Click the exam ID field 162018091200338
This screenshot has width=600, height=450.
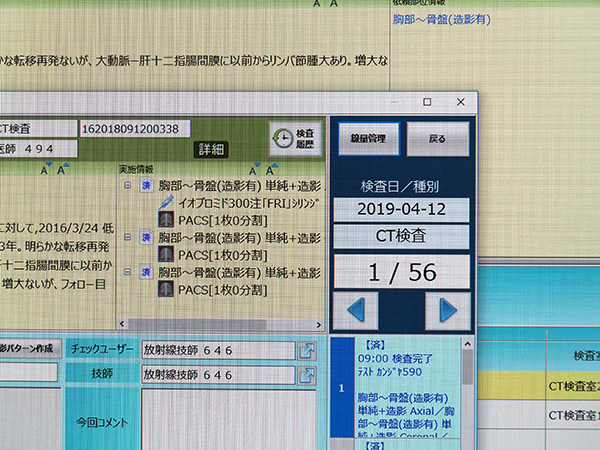136,129
